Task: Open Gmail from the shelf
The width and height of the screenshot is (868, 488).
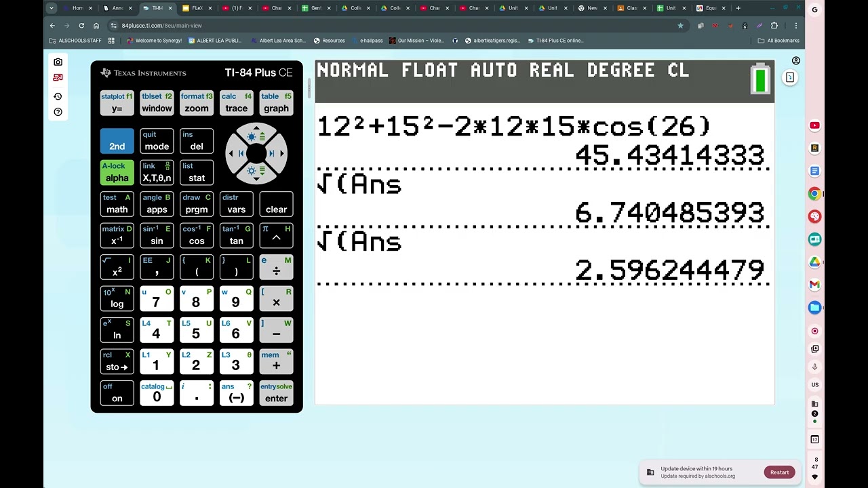Action: (814, 285)
